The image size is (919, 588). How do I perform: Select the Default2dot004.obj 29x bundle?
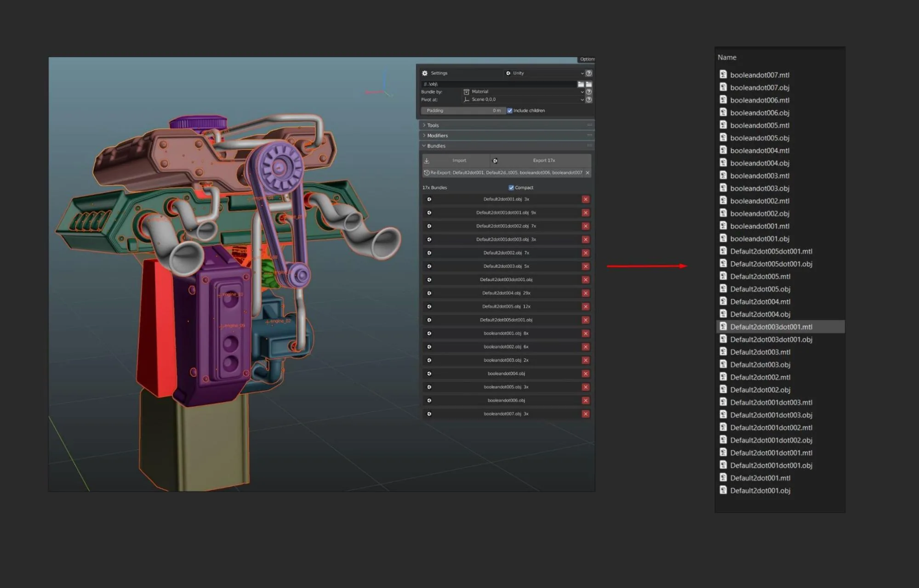tap(506, 293)
